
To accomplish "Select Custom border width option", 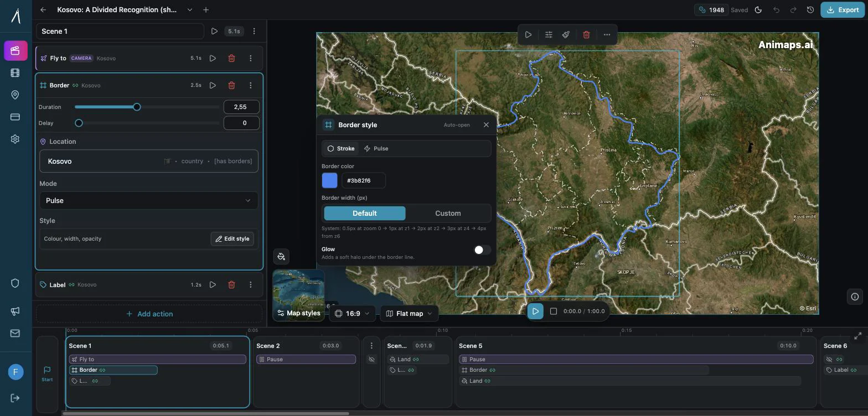I will tap(448, 213).
